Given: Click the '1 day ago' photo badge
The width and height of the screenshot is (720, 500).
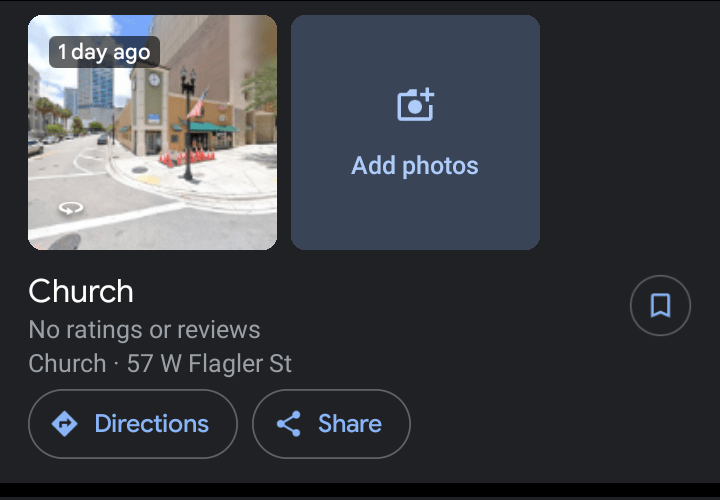Looking at the screenshot, I should tap(104, 52).
